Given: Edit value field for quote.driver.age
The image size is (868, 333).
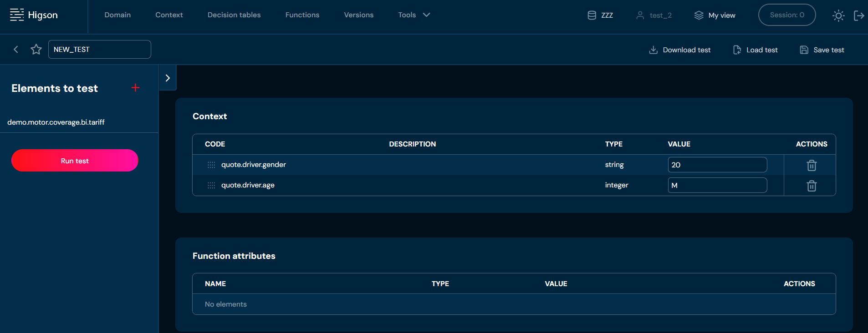Looking at the screenshot, I should [717, 186].
